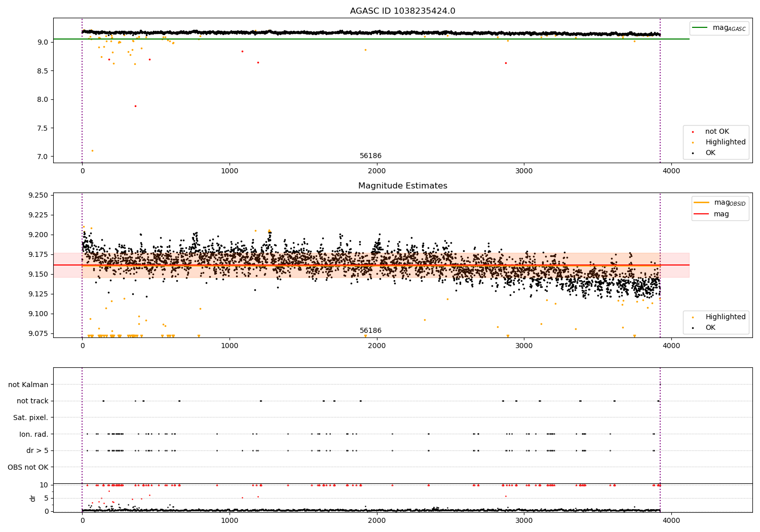Click the '9.200' y-axis tick label
Image resolution: width=760 pixels, height=532 pixels.
click(x=38, y=235)
